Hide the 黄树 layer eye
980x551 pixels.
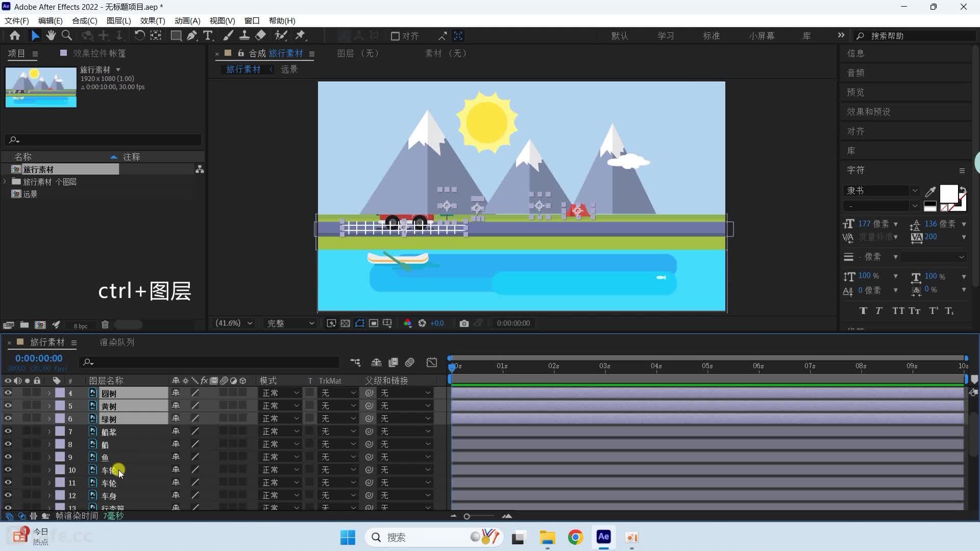(8, 406)
